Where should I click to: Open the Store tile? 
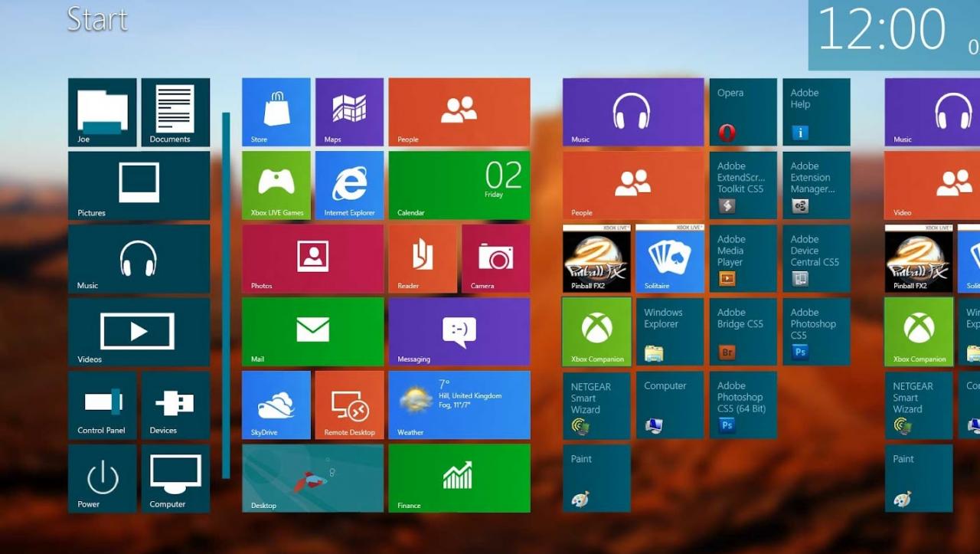276,112
